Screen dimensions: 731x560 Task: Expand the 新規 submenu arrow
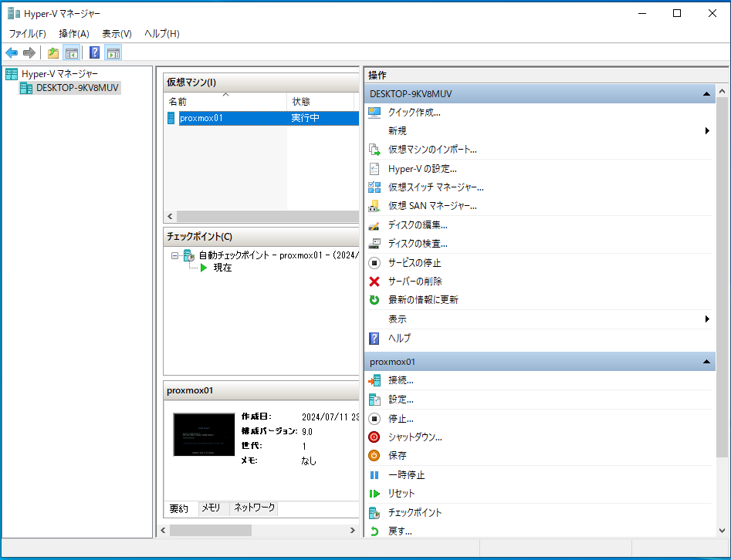pyautogui.click(x=706, y=131)
